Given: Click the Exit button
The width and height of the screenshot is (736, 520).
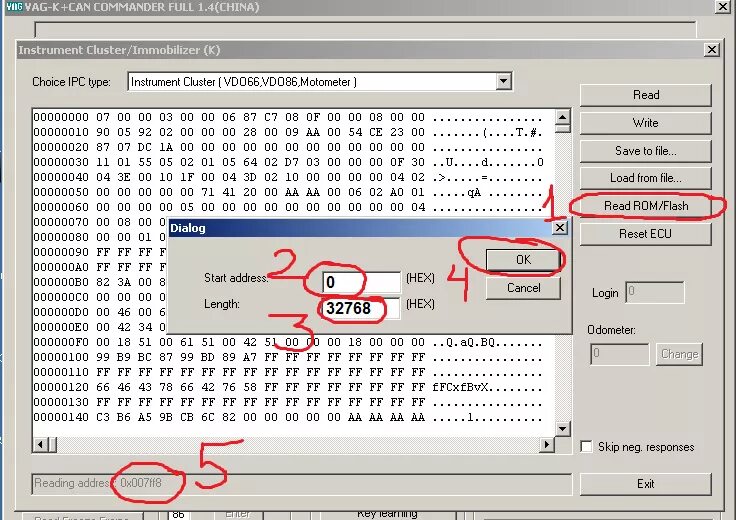Looking at the screenshot, I should 646,484.
